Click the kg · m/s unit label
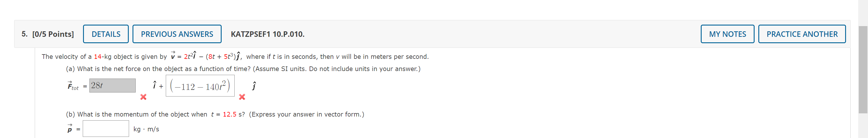 tap(146, 129)
